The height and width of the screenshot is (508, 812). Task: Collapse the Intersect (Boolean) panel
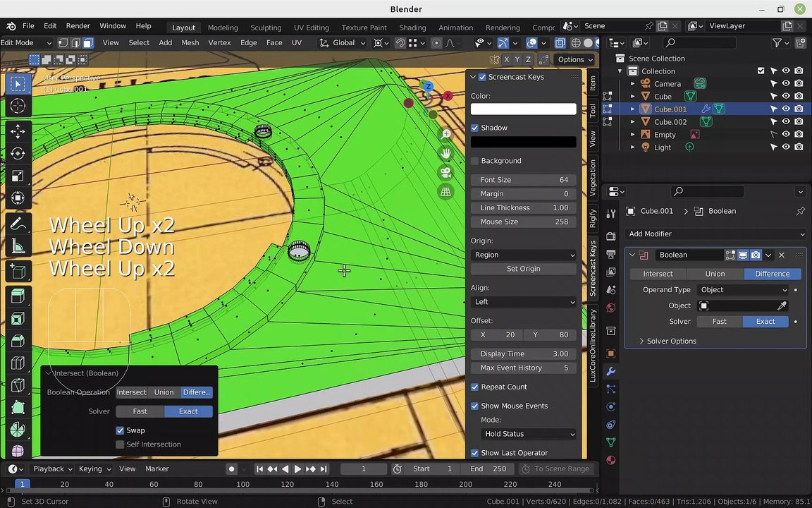click(x=49, y=373)
